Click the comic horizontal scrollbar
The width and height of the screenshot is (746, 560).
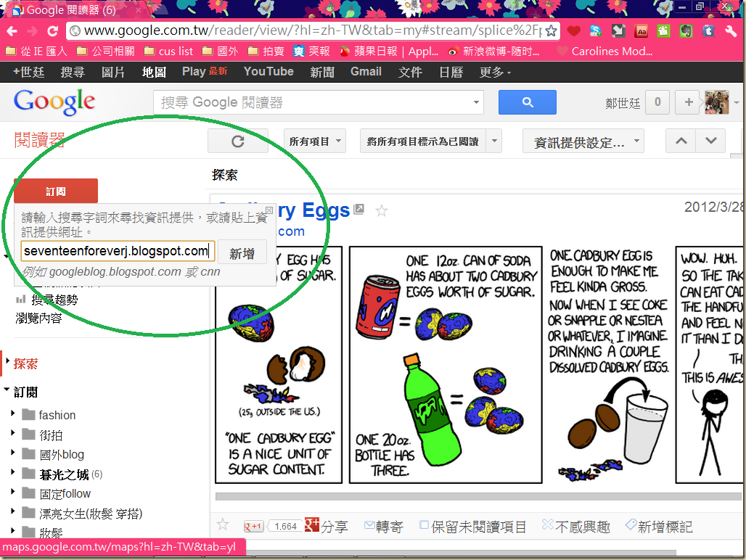477,496
